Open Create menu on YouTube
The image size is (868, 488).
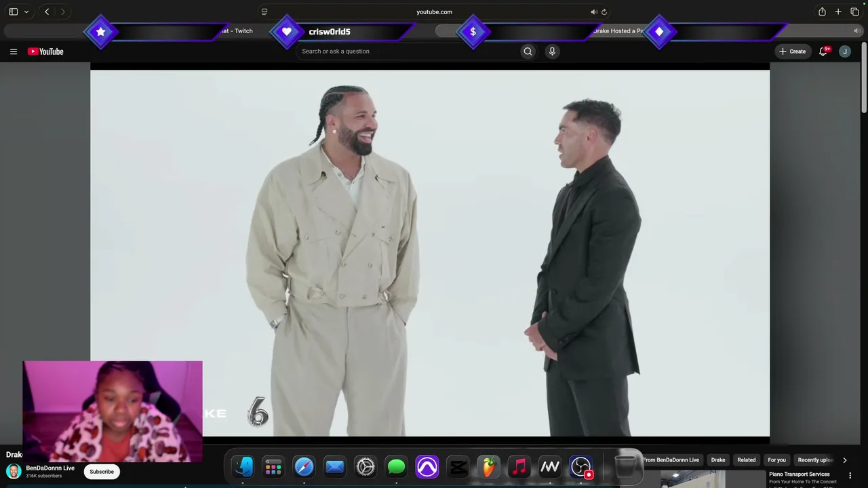[793, 52]
